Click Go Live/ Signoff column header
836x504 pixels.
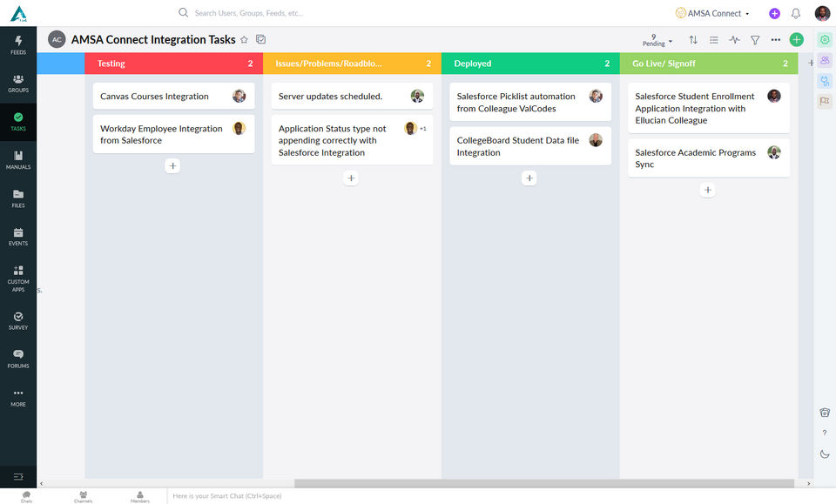(709, 64)
